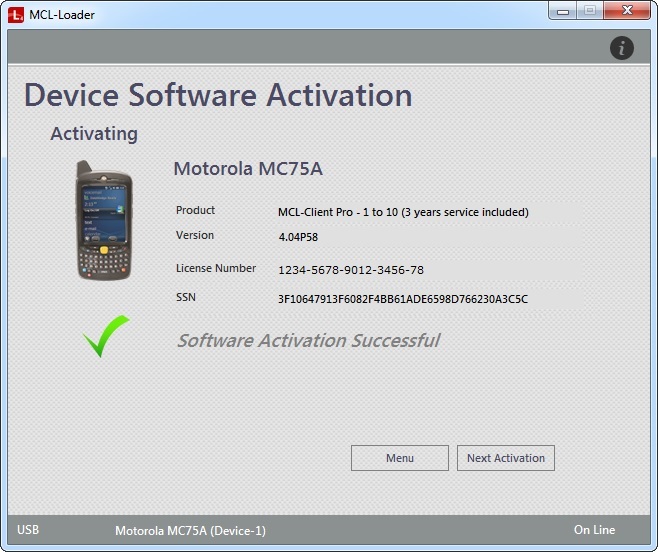The height and width of the screenshot is (552, 658).
Task: Click the MCL-Client Pro product description
Action: (403, 212)
